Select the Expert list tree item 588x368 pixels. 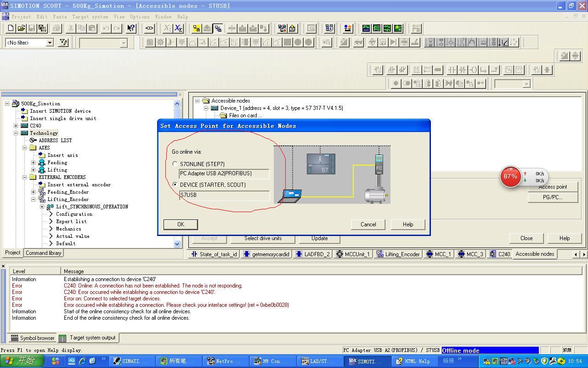tap(71, 221)
